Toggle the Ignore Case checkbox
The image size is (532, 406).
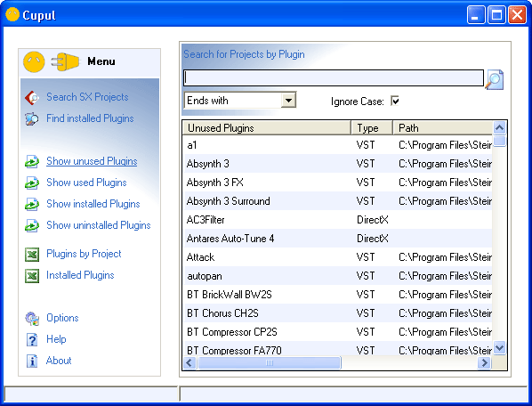(x=395, y=101)
